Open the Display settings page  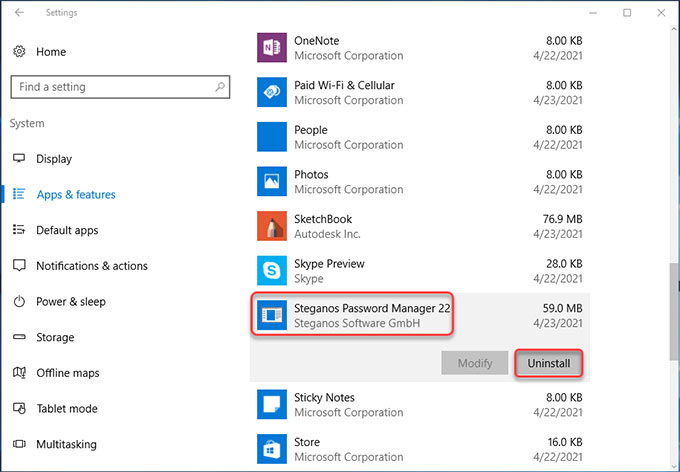[x=54, y=159]
